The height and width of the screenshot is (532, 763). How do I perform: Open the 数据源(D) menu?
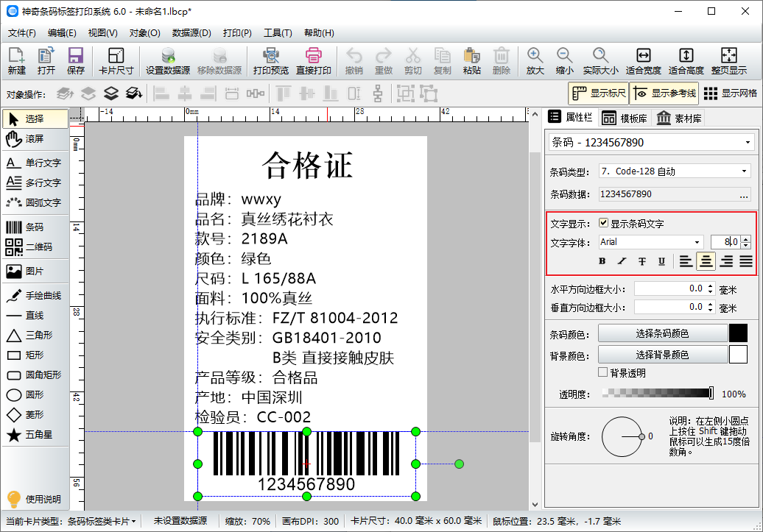191,33
